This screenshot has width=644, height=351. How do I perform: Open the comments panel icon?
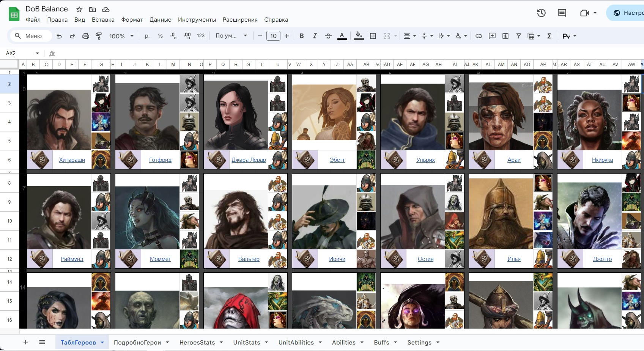point(562,13)
